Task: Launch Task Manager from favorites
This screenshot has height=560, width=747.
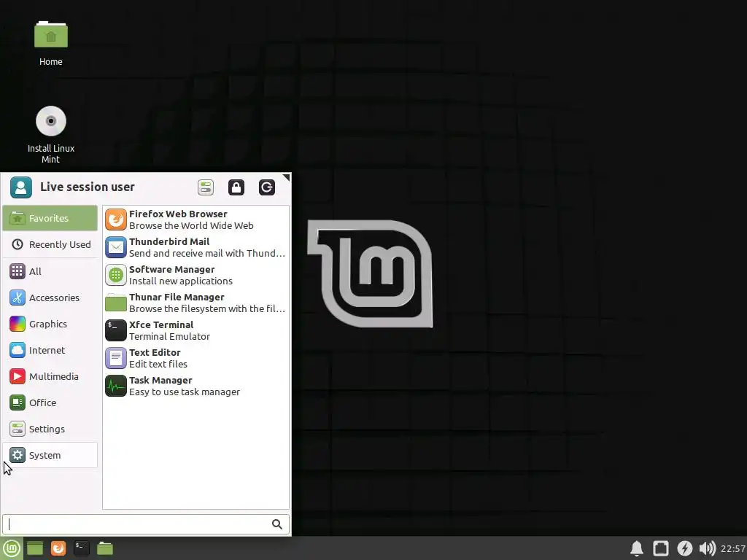Action: pyautogui.click(x=196, y=386)
